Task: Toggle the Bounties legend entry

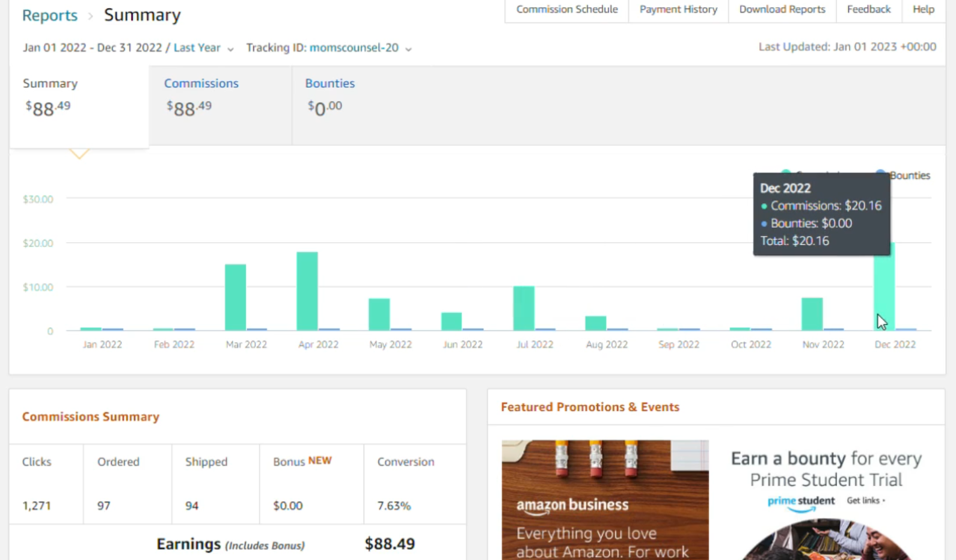Action: [904, 175]
